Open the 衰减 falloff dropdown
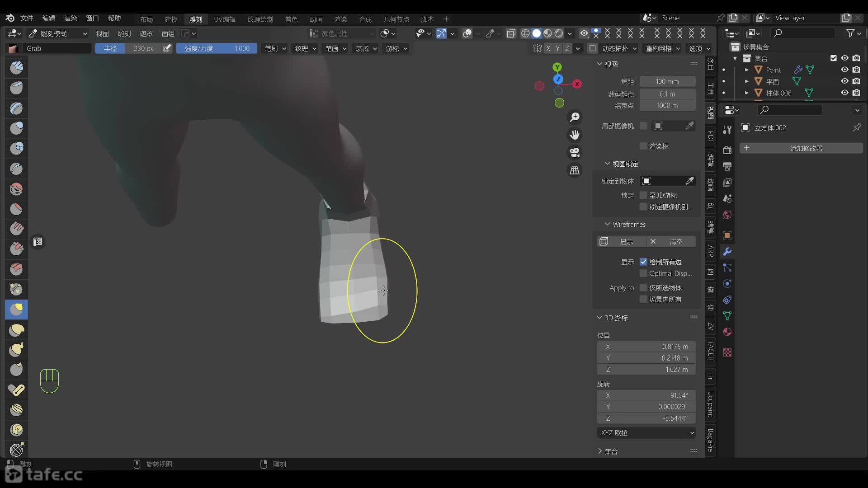 pos(366,48)
